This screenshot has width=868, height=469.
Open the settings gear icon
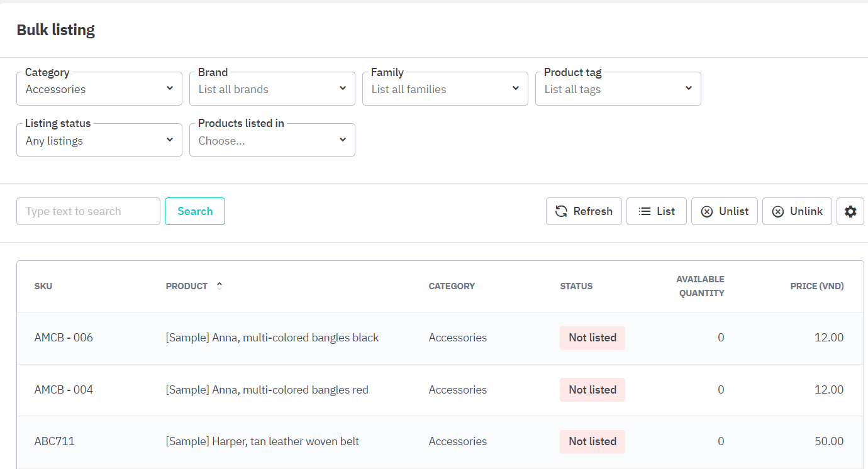(850, 211)
